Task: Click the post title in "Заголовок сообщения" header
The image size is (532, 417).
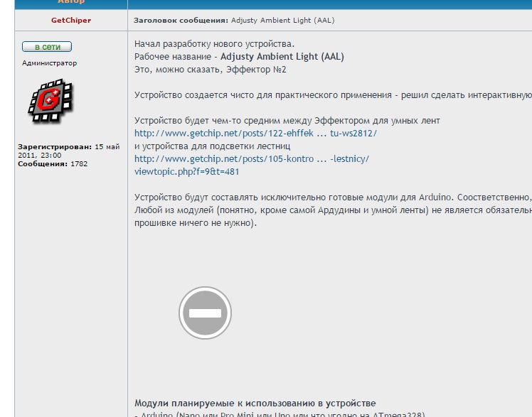Action: (282, 20)
